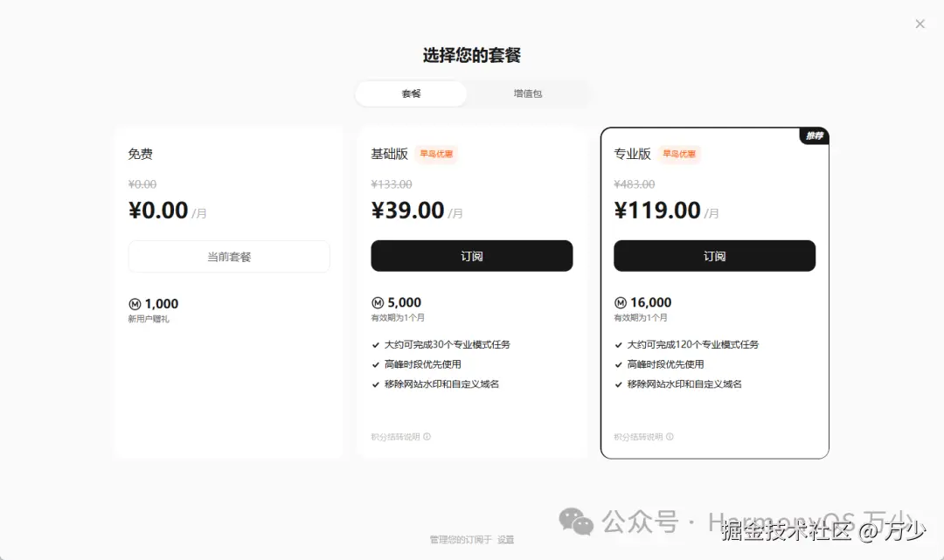Click the info icon beside 基础版 积分结转说明
Image resolution: width=944 pixels, height=560 pixels.
point(427,436)
